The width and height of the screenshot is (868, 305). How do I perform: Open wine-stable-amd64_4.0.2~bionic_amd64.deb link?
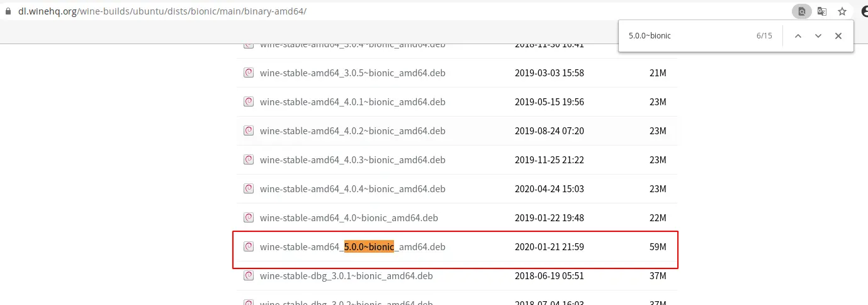pyautogui.click(x=352, y=130)
